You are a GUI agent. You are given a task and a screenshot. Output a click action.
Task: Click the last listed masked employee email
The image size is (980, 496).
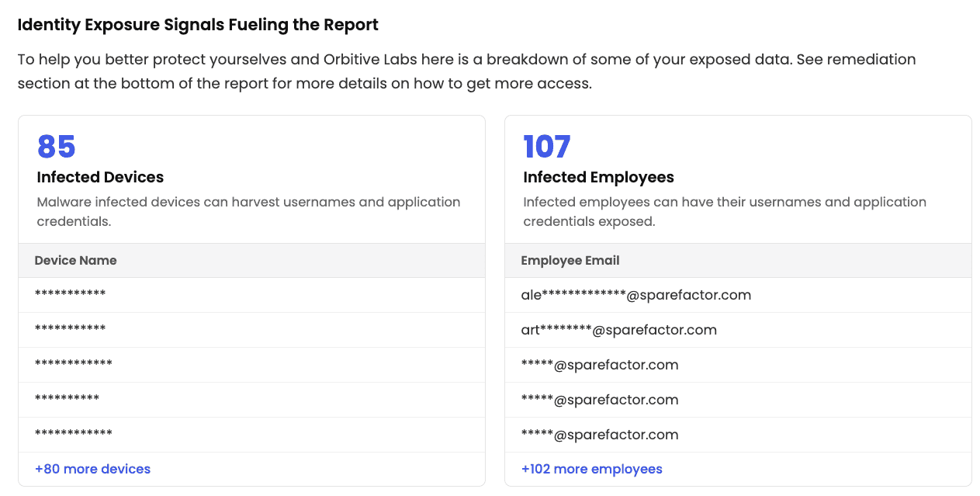(599, 435)
